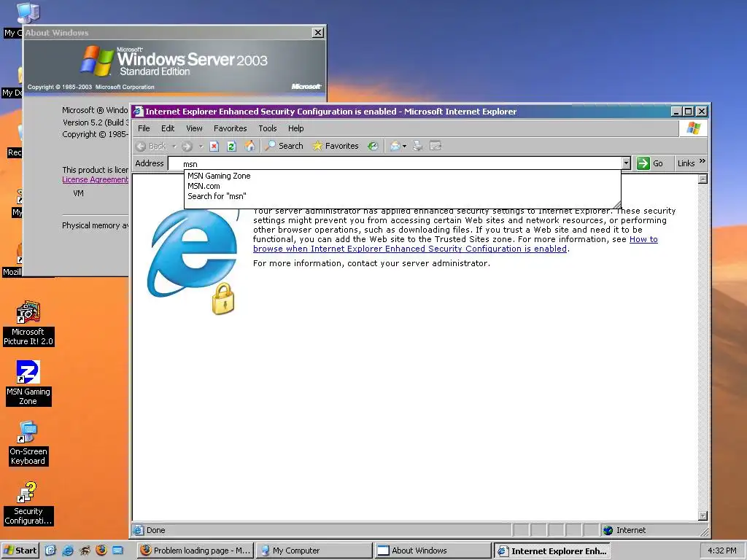Open the View menu
Image resolution: width=747 pixels, height=560 pixels.
pos(194,128)
